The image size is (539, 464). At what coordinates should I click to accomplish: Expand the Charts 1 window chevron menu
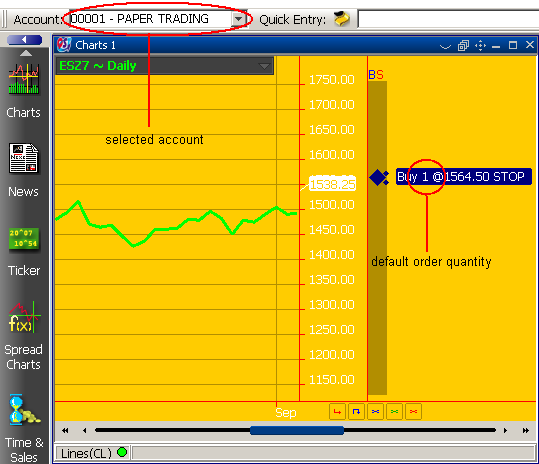445,46
